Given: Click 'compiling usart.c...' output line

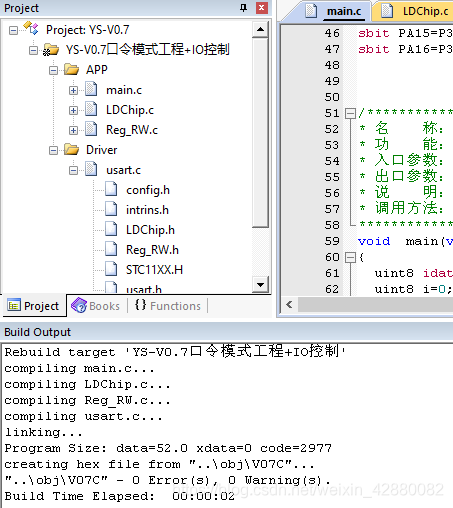Looking at the screenshot, I should point(83,416).
